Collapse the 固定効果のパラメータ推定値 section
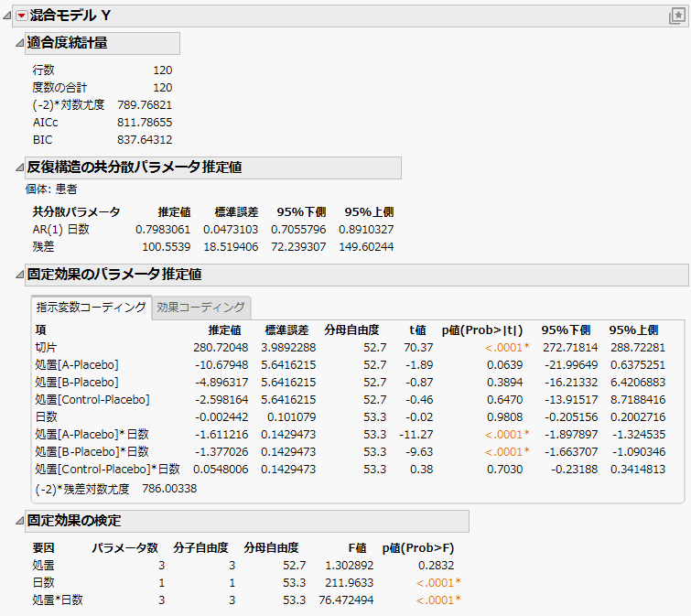 pyautogui.click(x=19, y=275)
